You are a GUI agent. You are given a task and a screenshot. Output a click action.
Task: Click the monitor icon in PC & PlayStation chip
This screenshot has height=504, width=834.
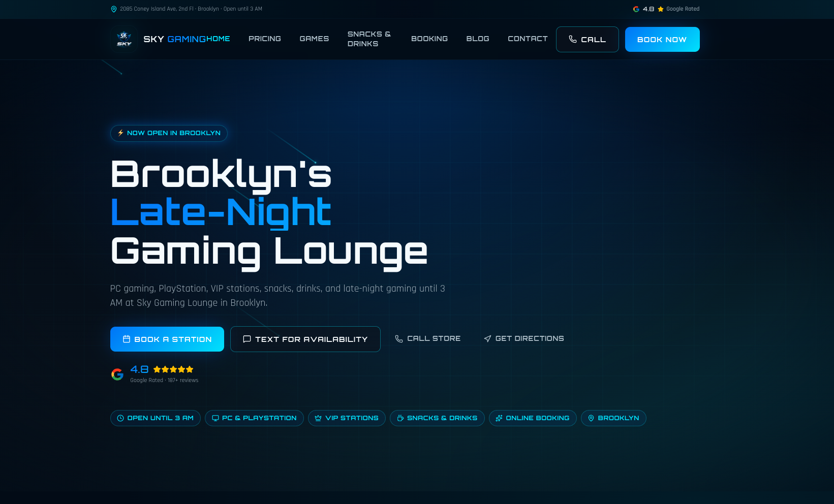click(215, 418)
